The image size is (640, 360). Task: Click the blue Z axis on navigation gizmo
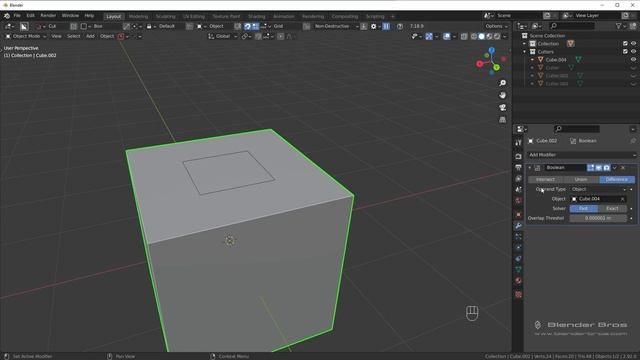[492, 50]
